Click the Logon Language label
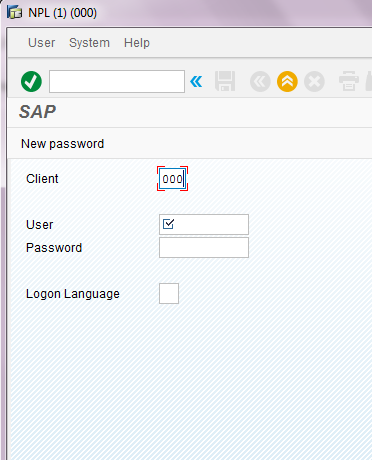Image resolution: width=372 pixels, height=460 pixels. pyautogui.click(x=73, y=294)
